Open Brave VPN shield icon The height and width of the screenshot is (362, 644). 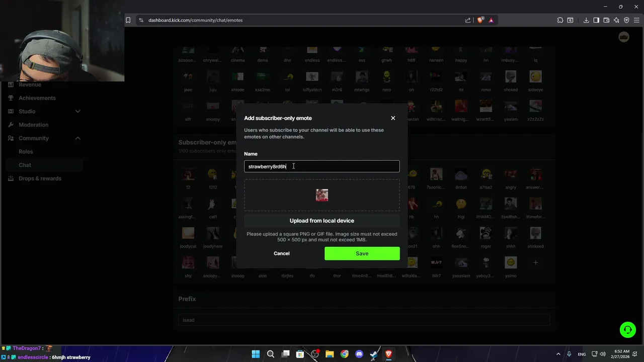[x=626, y=20]
